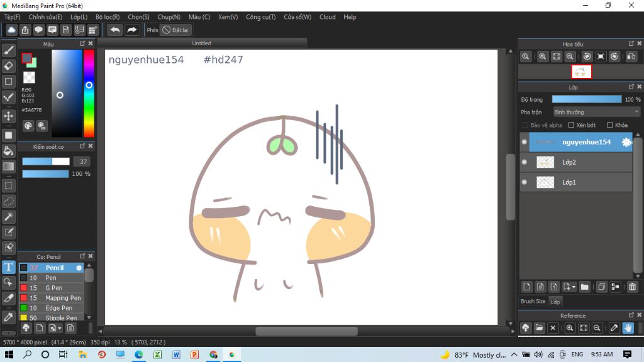
Task: Click the foreground color swatch
Action: pyautogui.click(x=26, y=58)
